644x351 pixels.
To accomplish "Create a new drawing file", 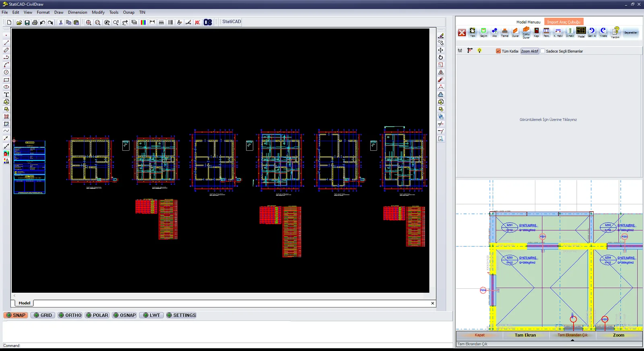I will click(x=9, y=23).
